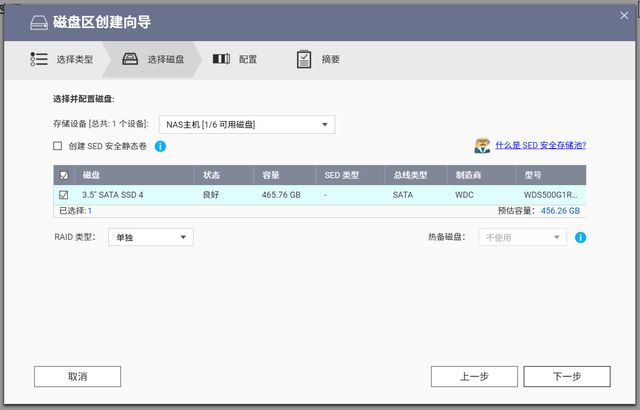Screen dimensions: 640x410
Task: Click the 上一步 button
Action: 474,376
